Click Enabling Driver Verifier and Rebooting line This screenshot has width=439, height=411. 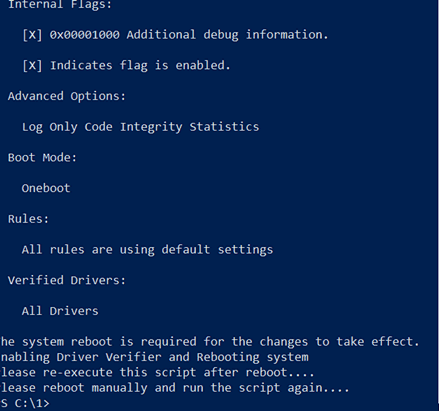point(154,357)
